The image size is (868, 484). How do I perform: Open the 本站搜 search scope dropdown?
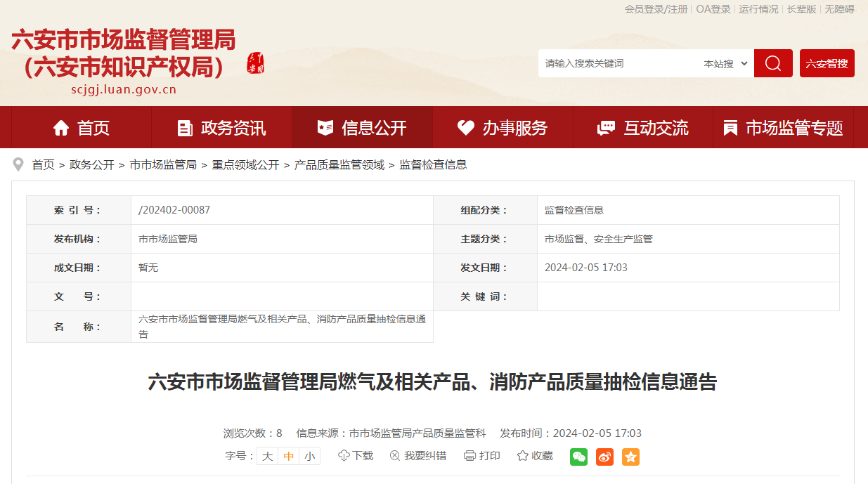(725, 64)
